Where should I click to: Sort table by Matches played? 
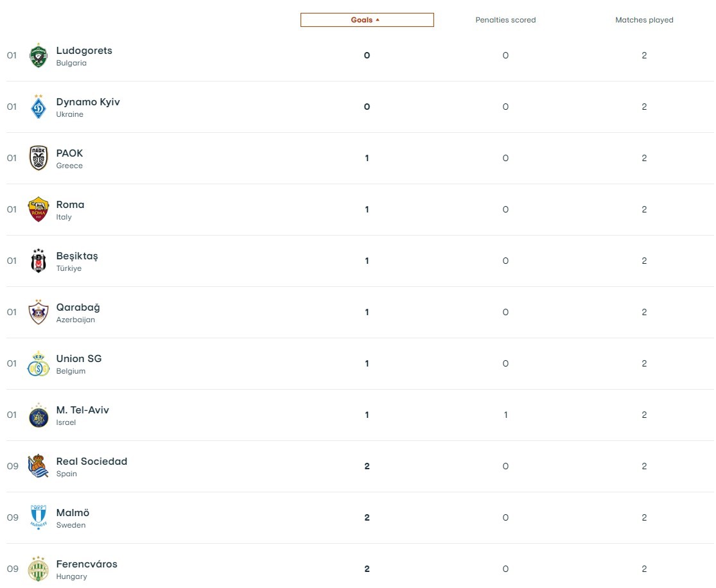pyautogui.click(x=644, y=20)
